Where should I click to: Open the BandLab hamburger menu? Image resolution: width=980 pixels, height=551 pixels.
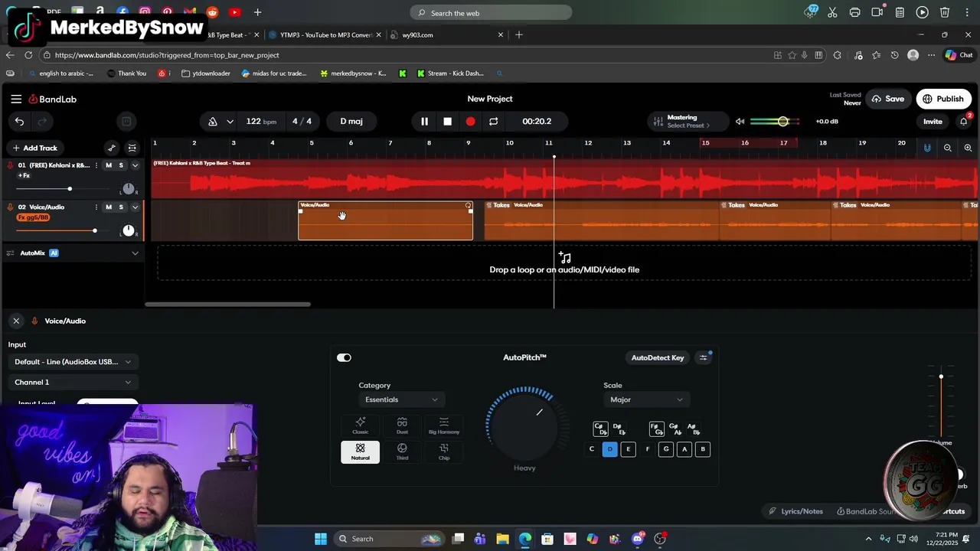[16, 99]
